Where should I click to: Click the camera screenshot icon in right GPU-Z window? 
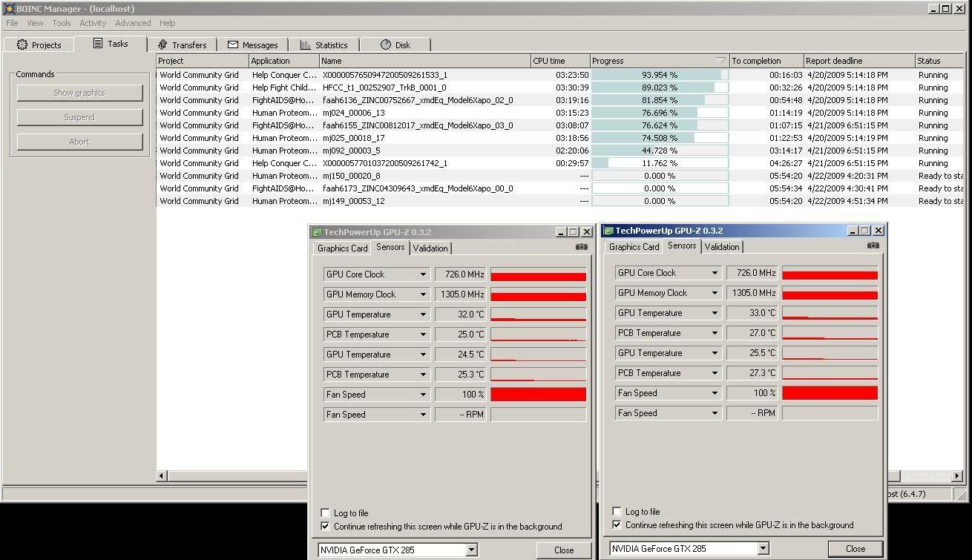point(873,246)
